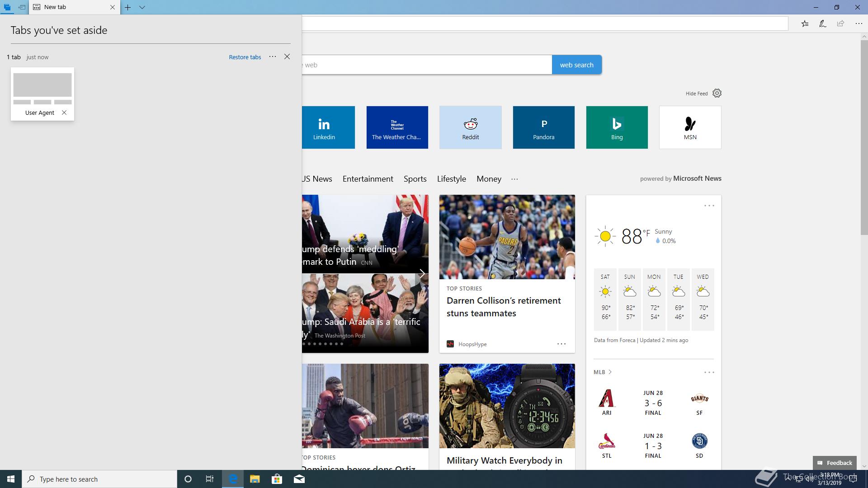The width and height of the screenshot is (868, 488).
Task: Close the New tab tab
Action: (113, 7)
